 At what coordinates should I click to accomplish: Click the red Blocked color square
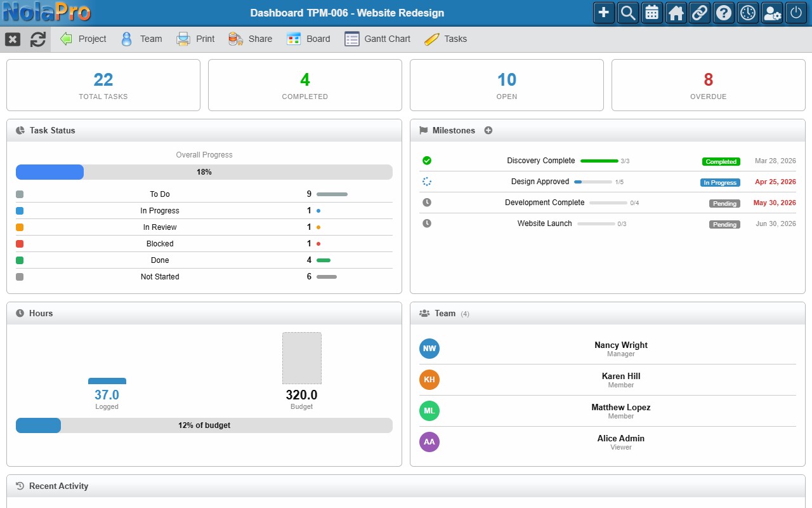pos(20,244)
